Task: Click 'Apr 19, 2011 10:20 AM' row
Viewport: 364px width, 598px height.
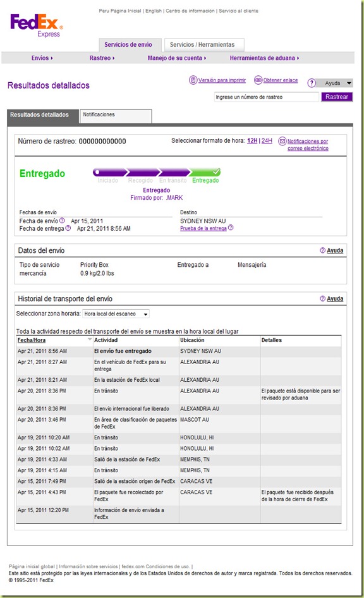Action: [x=179, y=437]
